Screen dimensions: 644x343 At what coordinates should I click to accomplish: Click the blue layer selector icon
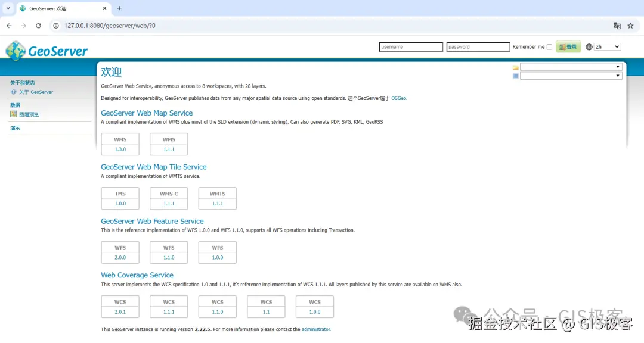[x=515, y=76]
